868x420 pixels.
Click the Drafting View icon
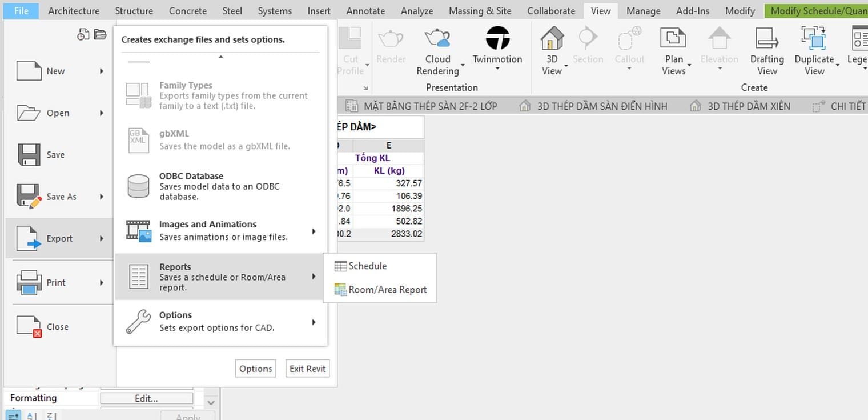coord(767,39)
